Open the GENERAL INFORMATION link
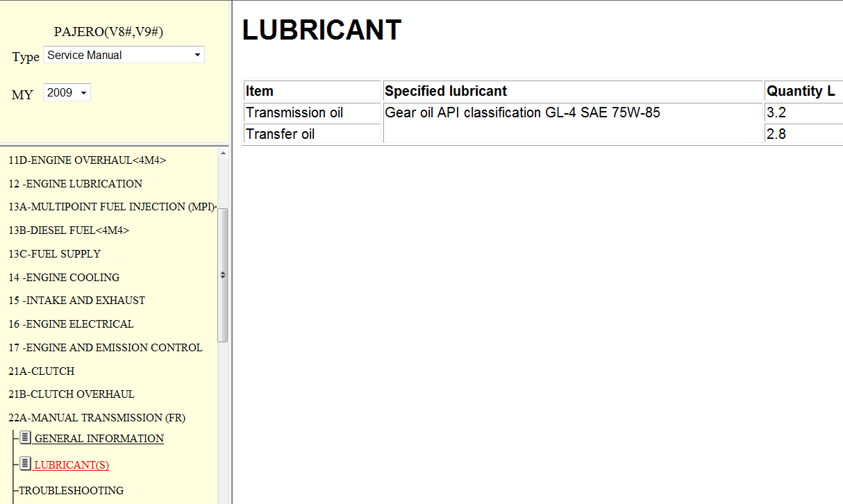Image resolution: width=843 pixels, height=504 pixels. tap(99, 439)
